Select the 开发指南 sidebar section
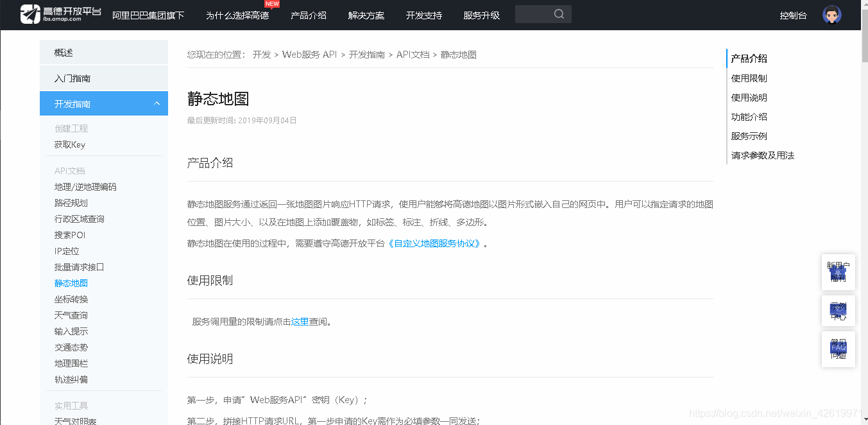 (104, 104)
